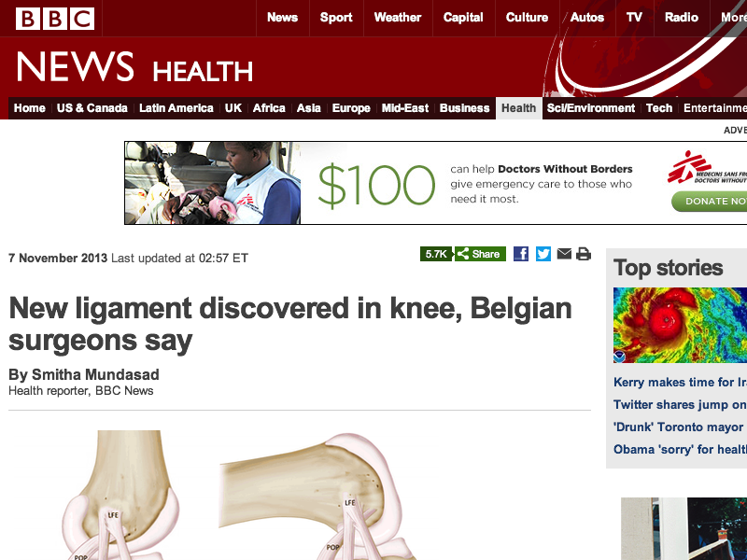Email this article envelope icon

coord(564,254)
